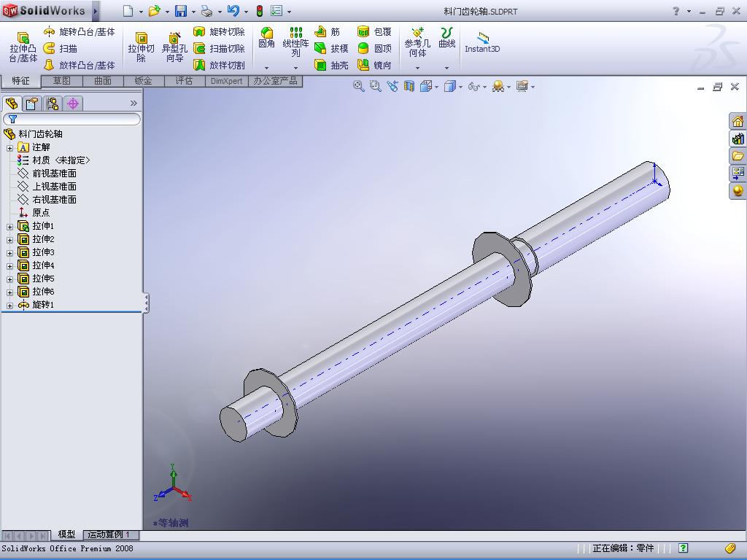Screen dimensions: 747x560
Task: Click the Fillet (圆角) tool
Action: (x=266, y=38)
